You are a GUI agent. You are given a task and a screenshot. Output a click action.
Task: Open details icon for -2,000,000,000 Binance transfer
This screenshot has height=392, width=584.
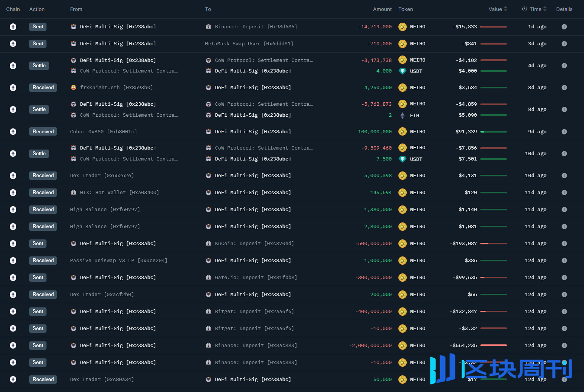pos(564,346)
